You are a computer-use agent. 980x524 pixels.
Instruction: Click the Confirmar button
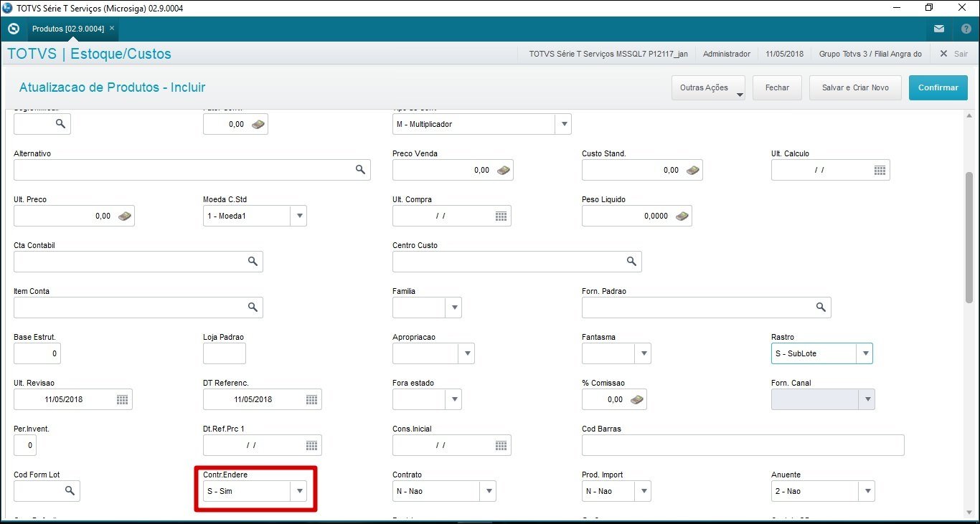(938, 87)
